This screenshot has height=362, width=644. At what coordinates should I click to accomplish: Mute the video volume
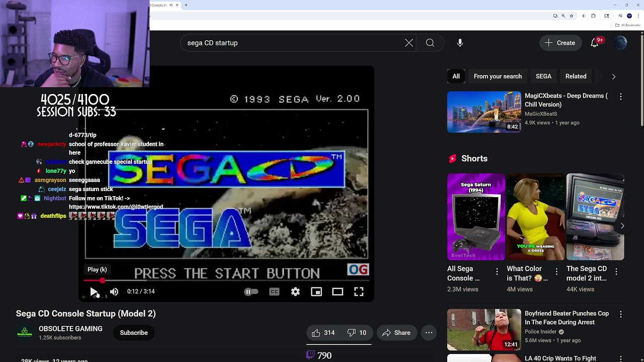coord(114,292)
